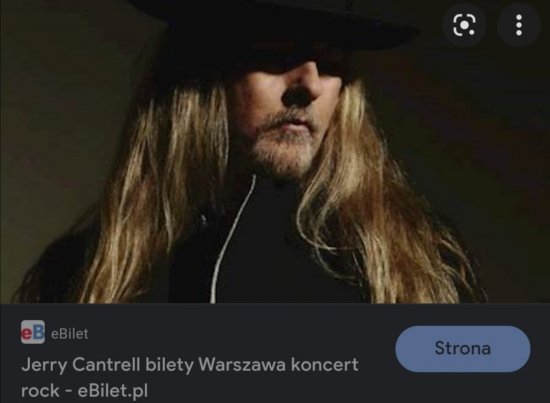
Task: Open Google Lens search on the photo
Action: [x=464, y=25]
